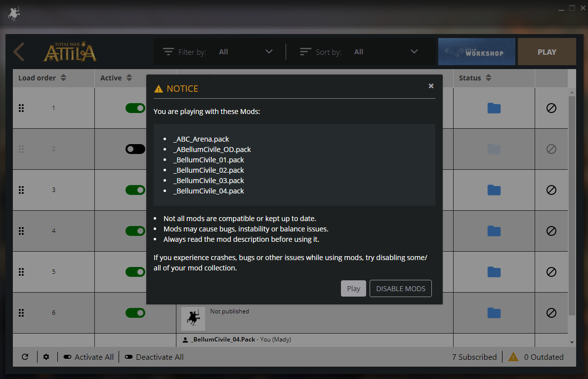The width and height of the screenshot is (588, 379).
Task: Toggle off the mod in load order 5
Action: [x=135, y=272]
